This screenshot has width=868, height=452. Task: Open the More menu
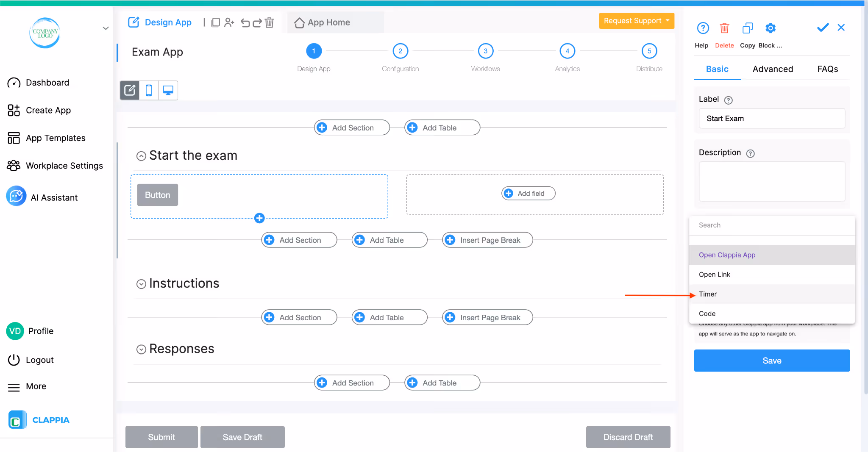[27, 386]
